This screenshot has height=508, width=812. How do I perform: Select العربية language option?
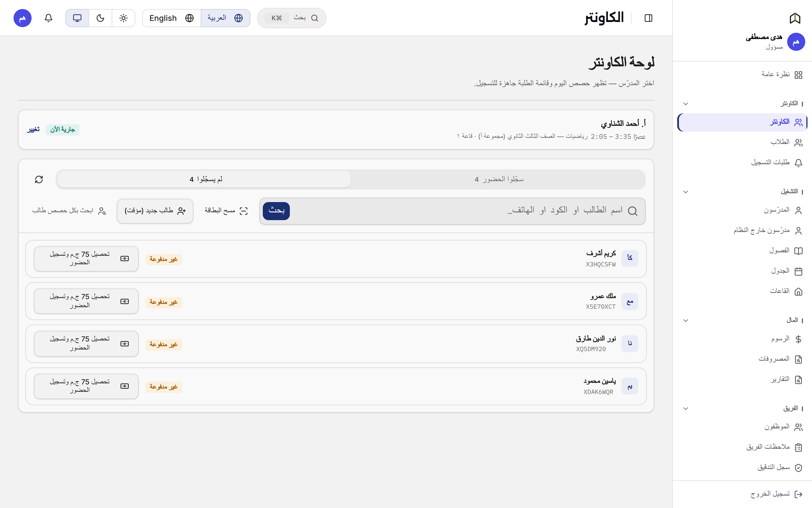226,18
